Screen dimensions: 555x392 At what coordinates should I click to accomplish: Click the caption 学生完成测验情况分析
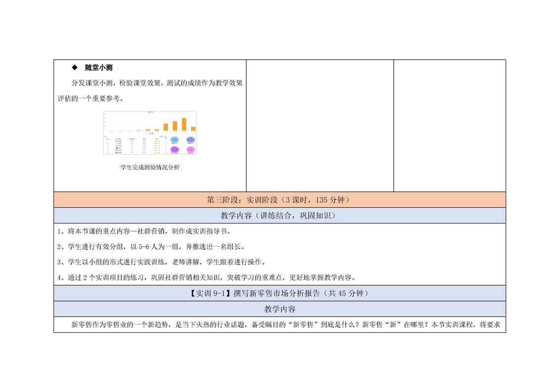pyautogui.click(x=150, y=168)
